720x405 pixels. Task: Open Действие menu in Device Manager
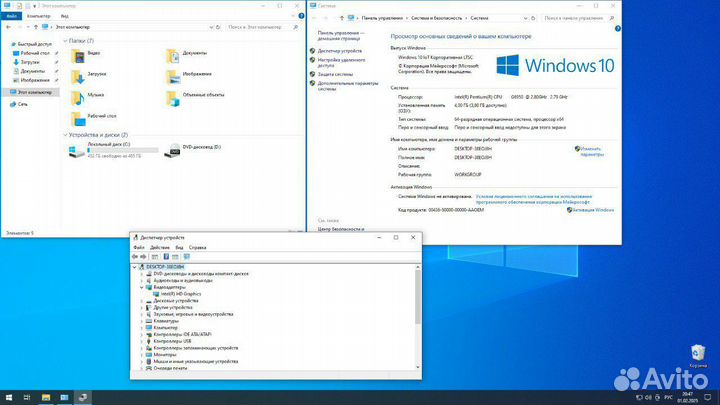(x=160, y=248)
